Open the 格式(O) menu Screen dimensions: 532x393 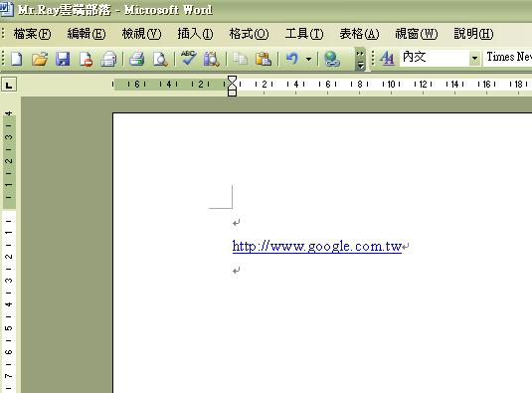tap(249, 34)
